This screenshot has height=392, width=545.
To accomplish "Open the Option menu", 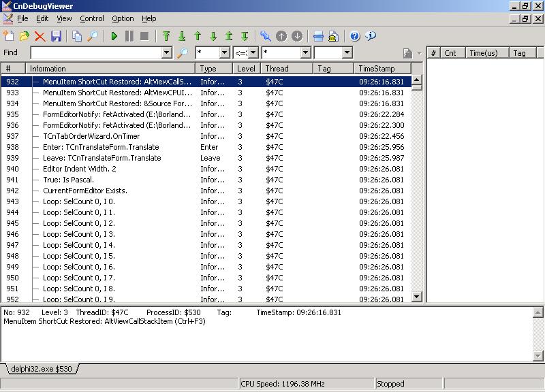I will (x=123, y=18).
